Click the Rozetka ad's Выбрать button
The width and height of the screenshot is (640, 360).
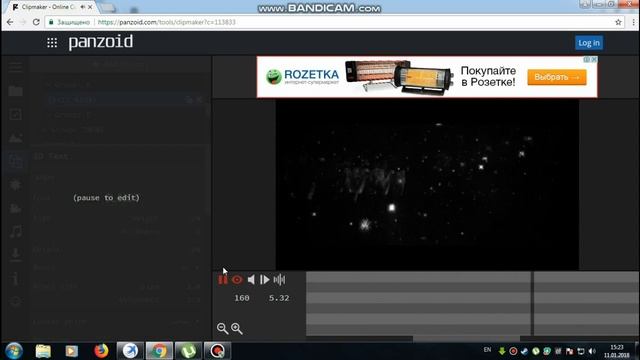[557, 77]
